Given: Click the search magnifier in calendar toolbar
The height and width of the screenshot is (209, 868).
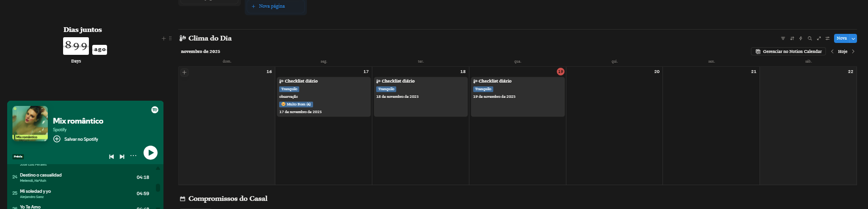Looking at the screenshot, I should pos(810,38).
